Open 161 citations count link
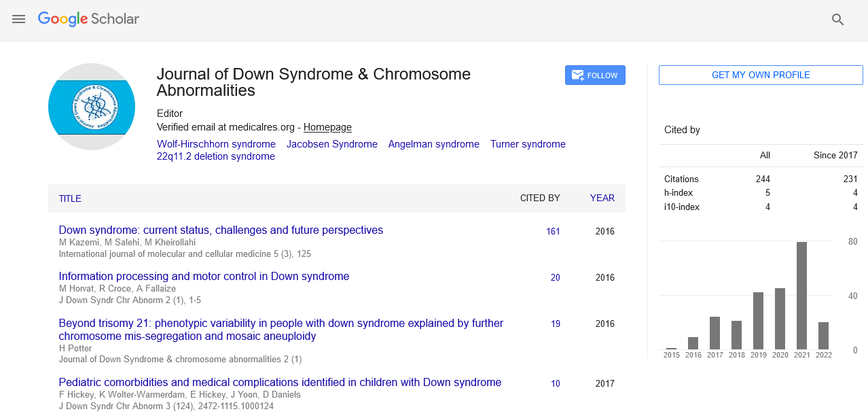The image size is (868, 418). pos(553,231)
